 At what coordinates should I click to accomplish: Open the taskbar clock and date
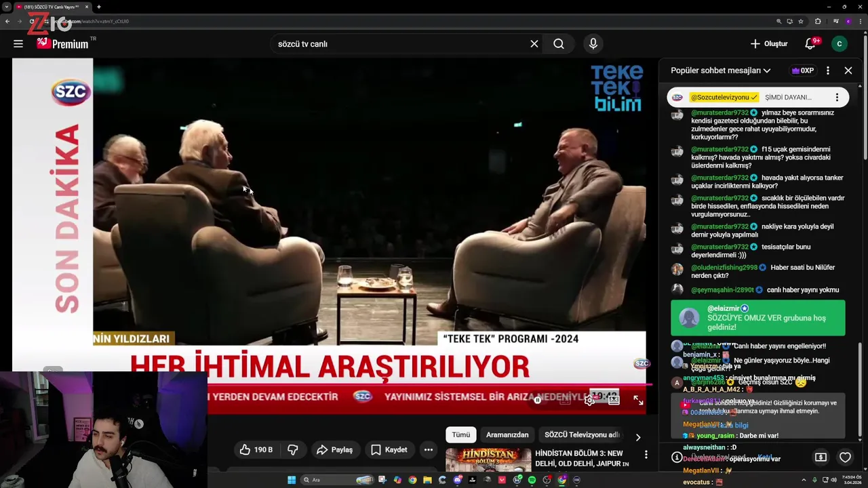[852, 480]
